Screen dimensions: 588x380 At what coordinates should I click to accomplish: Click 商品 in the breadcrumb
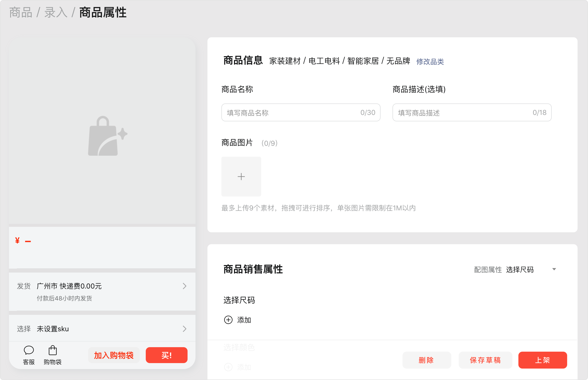(x=21, y=12)
